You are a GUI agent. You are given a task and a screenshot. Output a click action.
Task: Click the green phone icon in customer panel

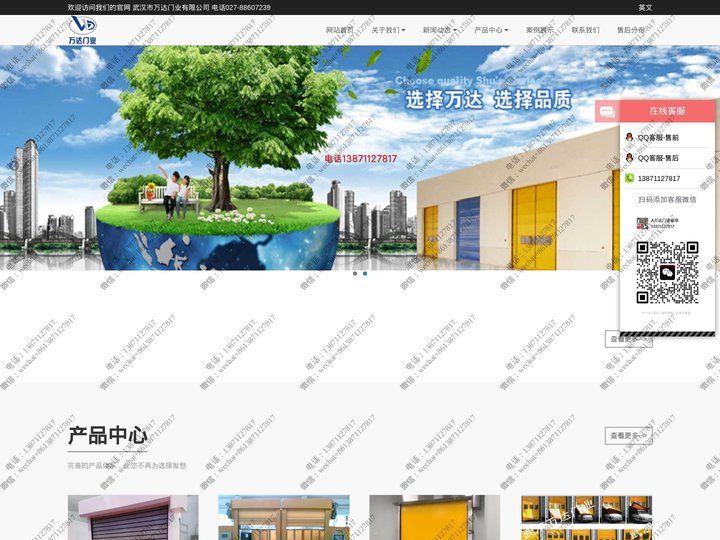630,178
